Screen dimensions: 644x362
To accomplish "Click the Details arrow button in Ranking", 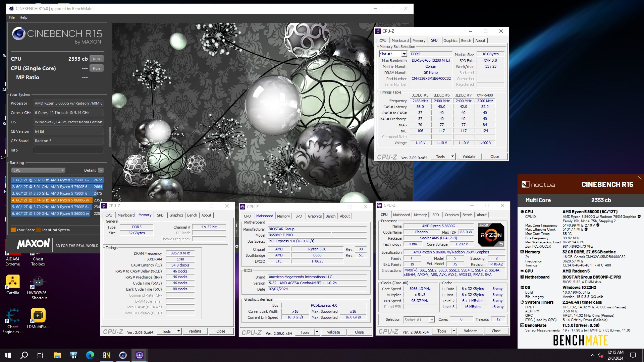I will (101, 170).
